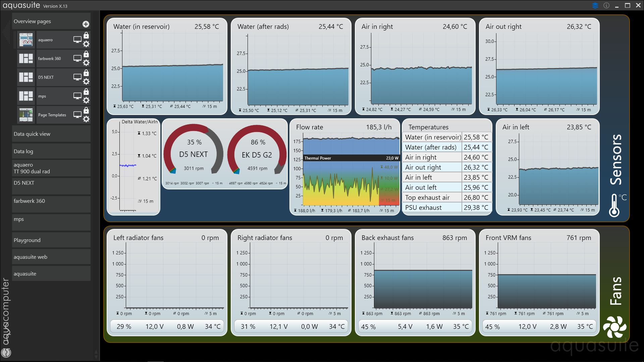Open the Playground section
Screen dimensions: 644x362
click(51, 240)
